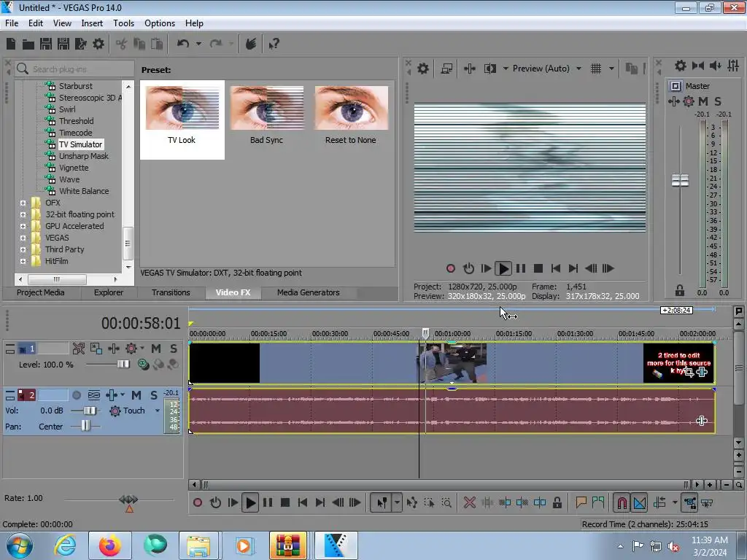
Task: Click the track 2 Pan slider handle
Action: (x=85, y=426)
